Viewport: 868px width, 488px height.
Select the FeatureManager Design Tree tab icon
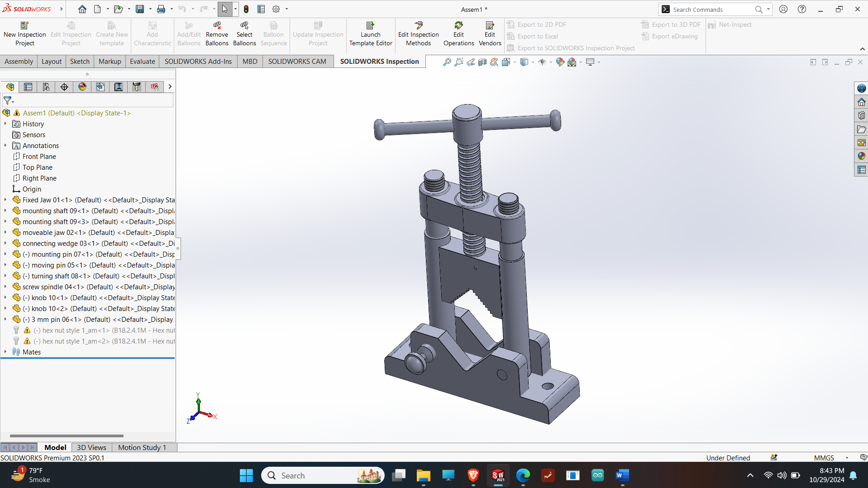coord(10,87)
